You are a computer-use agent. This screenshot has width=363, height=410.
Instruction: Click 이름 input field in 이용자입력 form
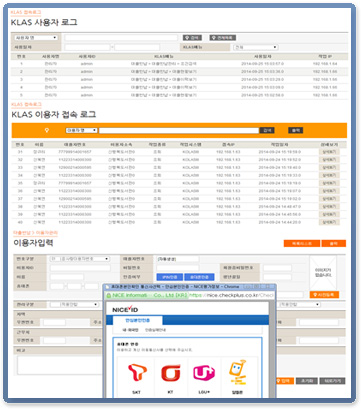[67, 277]
